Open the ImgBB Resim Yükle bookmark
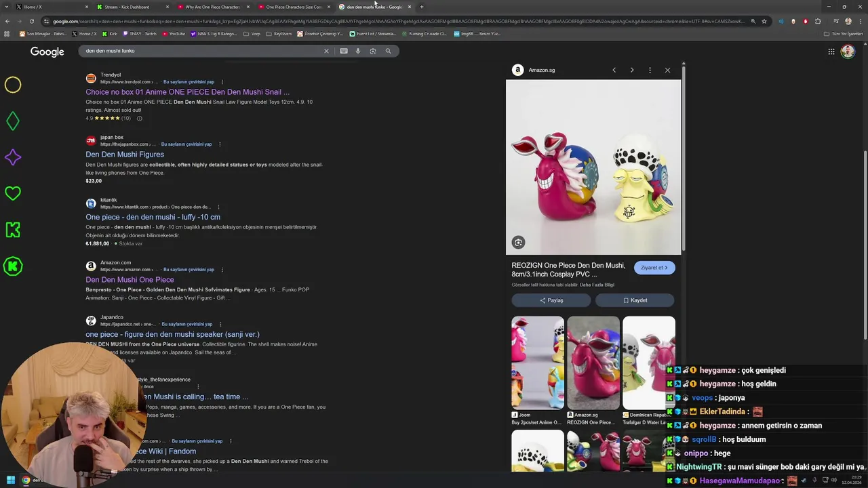Image resolution: width=868 pixels, height=488 pixels. pyautogui.click(x=477, y=33)
